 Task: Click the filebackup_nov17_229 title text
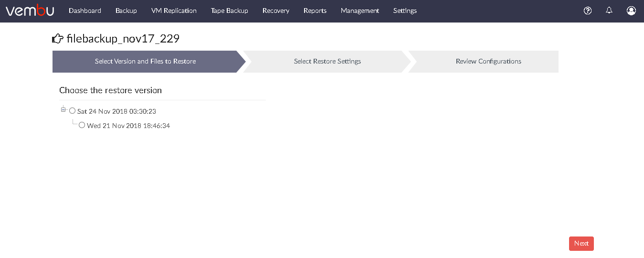(x=123, y=39)
